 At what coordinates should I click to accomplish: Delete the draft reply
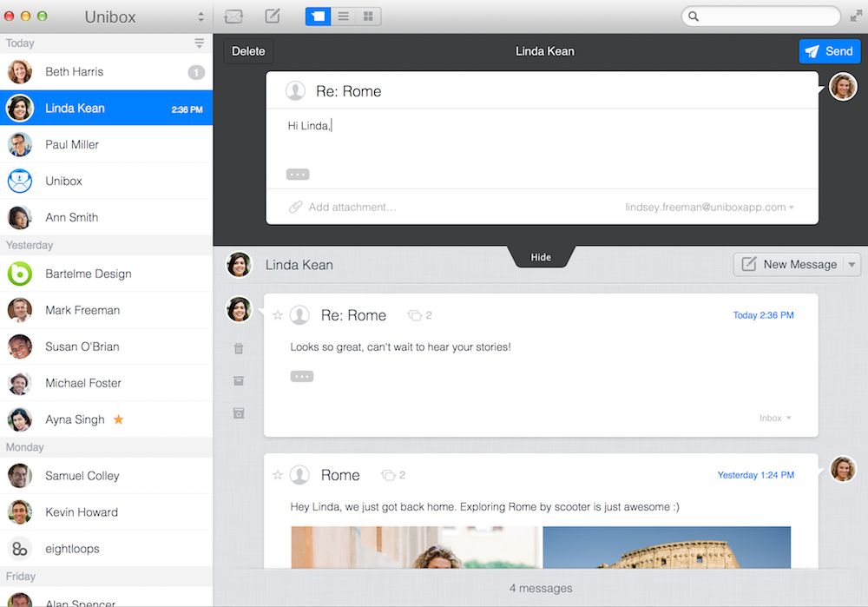(248, 51)
